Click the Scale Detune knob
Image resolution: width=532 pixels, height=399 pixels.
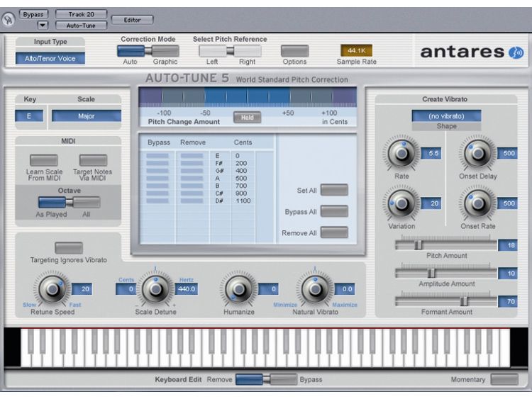156,289
